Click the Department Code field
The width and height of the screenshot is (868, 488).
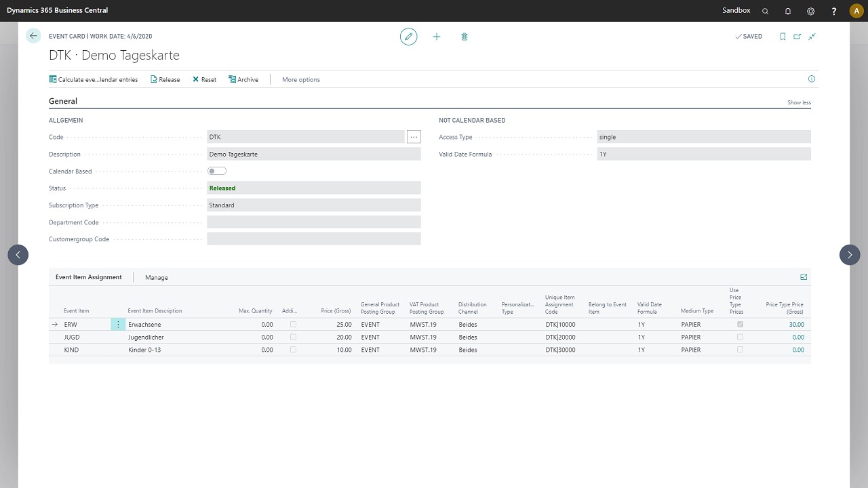coord(314,222)
